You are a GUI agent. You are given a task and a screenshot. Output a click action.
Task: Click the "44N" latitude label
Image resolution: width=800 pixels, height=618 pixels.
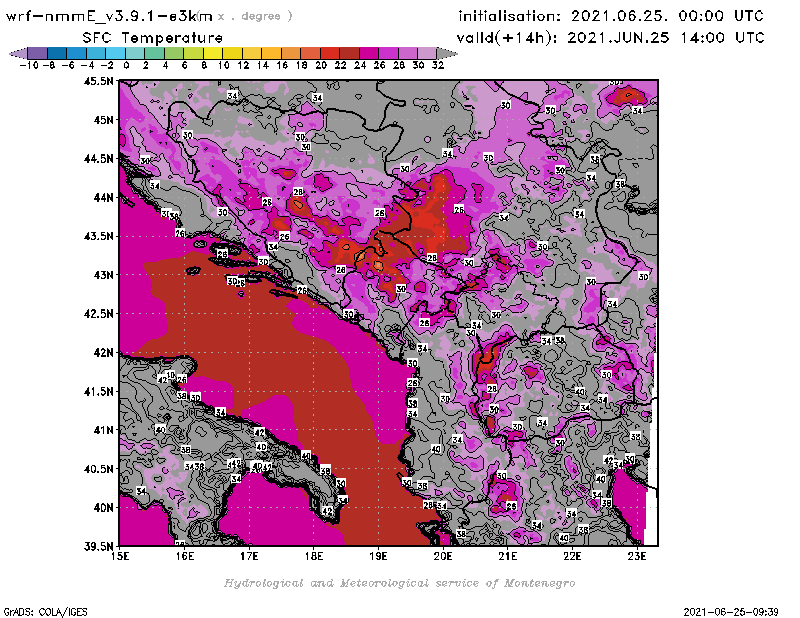(x=103, y=197)
